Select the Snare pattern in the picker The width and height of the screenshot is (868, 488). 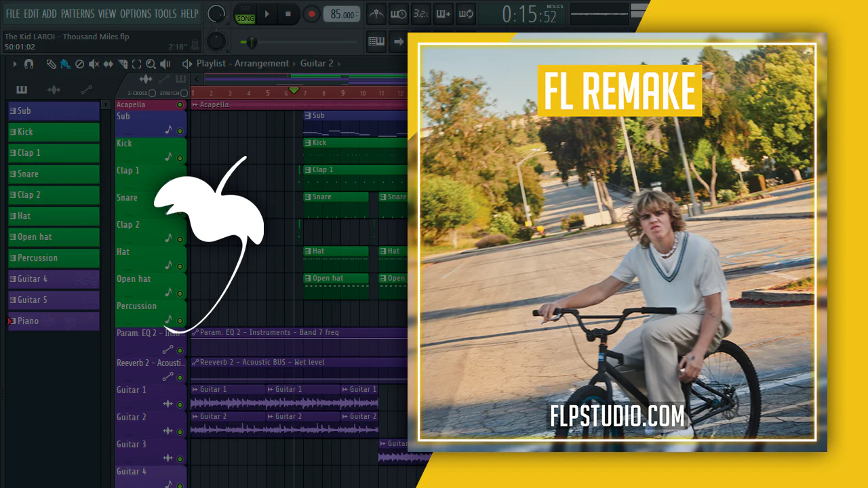pyautogui.click(x=54, y=174)
